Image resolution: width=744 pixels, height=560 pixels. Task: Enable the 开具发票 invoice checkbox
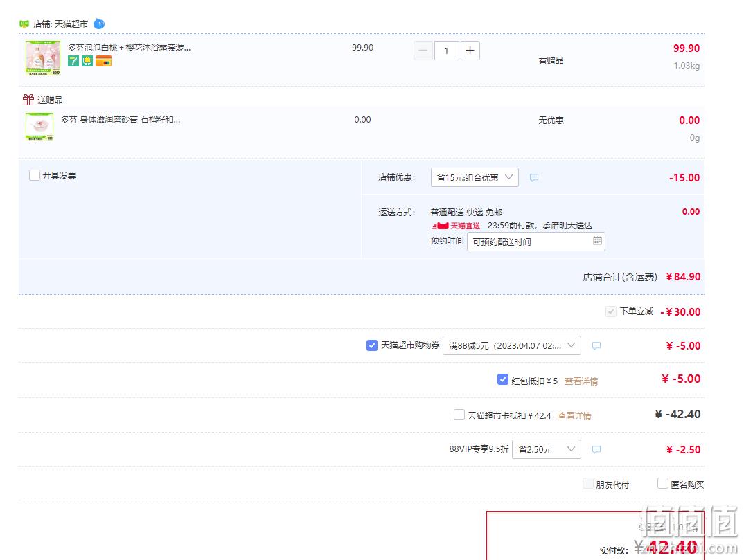point(34,175)
